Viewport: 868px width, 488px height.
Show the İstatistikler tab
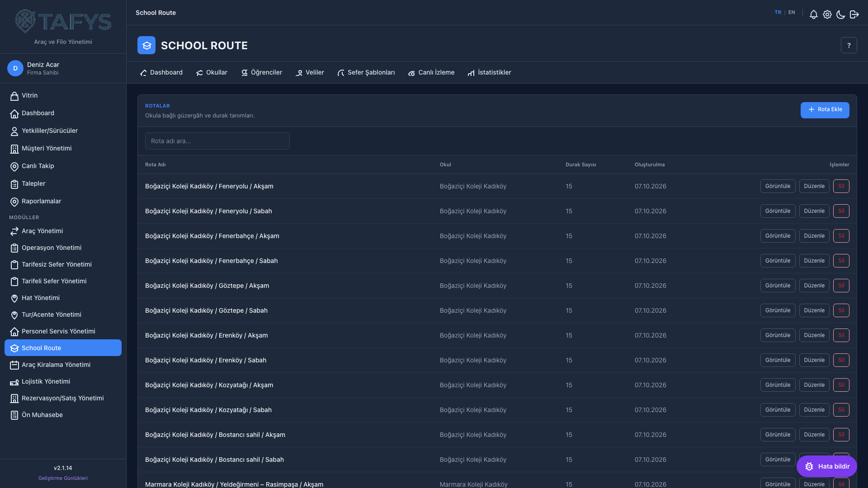point(490,72)
